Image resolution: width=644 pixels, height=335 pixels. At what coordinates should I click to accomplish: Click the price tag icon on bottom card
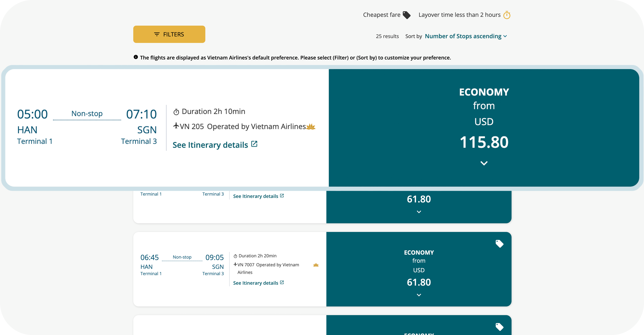pos(499,327)
